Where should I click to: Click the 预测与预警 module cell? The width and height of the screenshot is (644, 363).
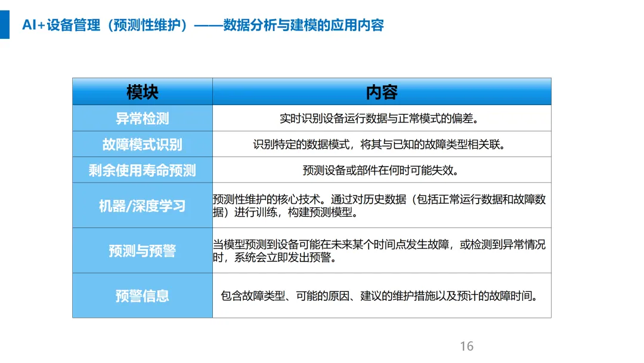143,250
